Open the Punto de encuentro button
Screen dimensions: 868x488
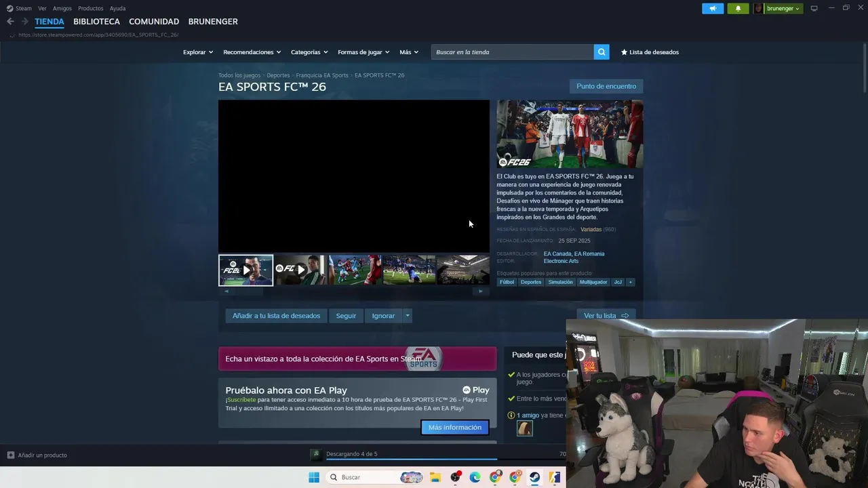click(606, 86)
